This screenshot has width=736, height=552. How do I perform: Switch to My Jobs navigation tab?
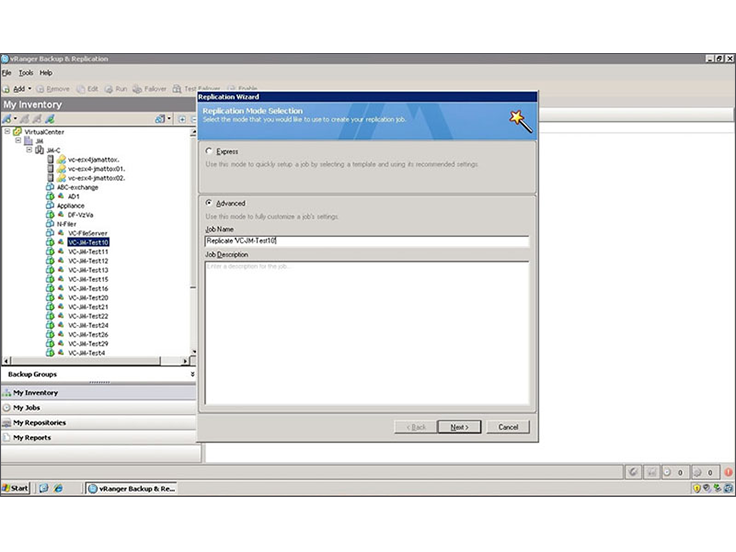[99, 407]
